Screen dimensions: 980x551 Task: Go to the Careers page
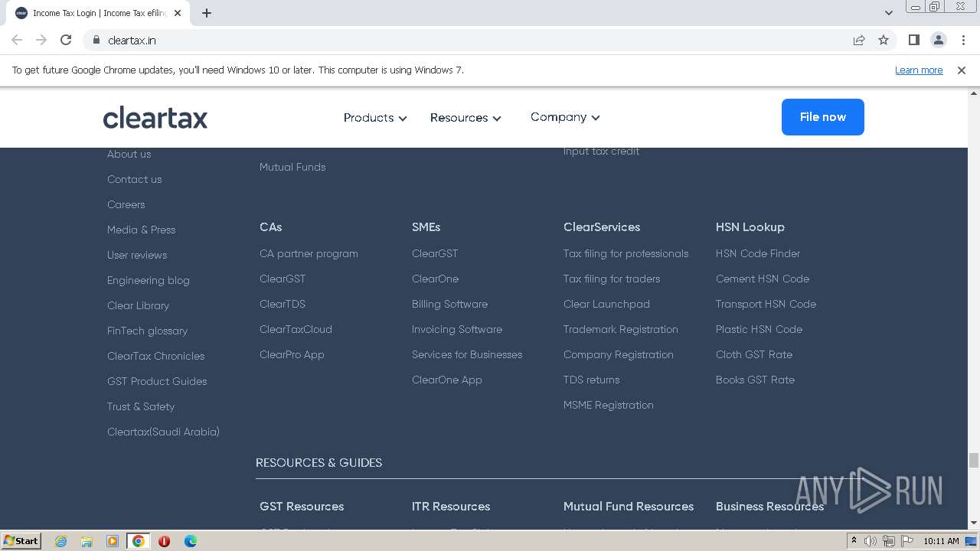coord(126,204)
